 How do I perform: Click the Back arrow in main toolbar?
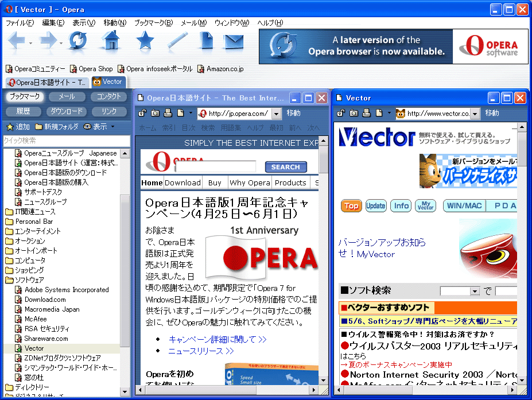pyautogui.click(x=16, y=41)
